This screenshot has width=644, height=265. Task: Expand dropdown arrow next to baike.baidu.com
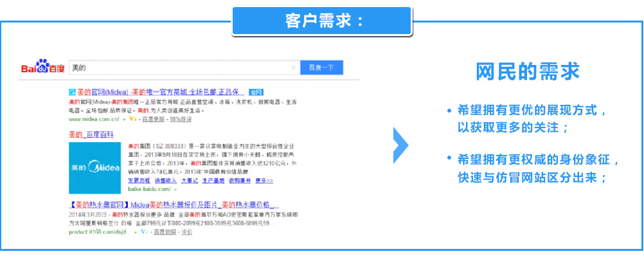click(x=175, y=190)
